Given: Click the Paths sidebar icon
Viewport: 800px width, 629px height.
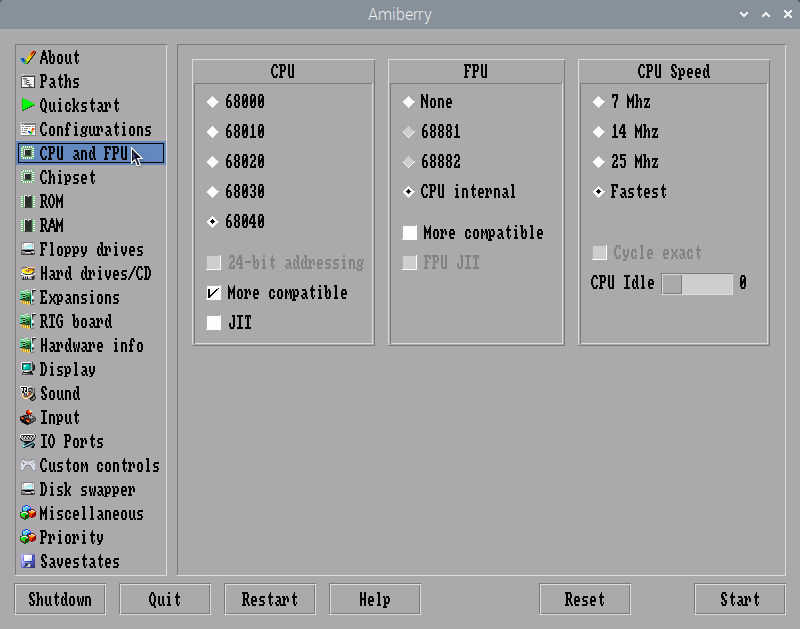Looking at the screenshot, I should (x=28, y=81).
